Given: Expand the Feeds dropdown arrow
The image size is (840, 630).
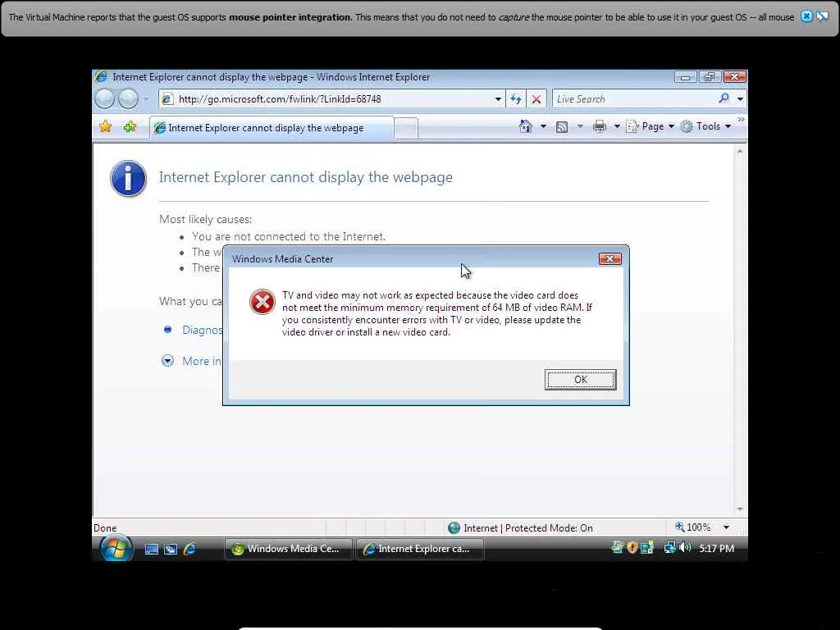Looking at the screenshot, I should click(x=580, y=127).
